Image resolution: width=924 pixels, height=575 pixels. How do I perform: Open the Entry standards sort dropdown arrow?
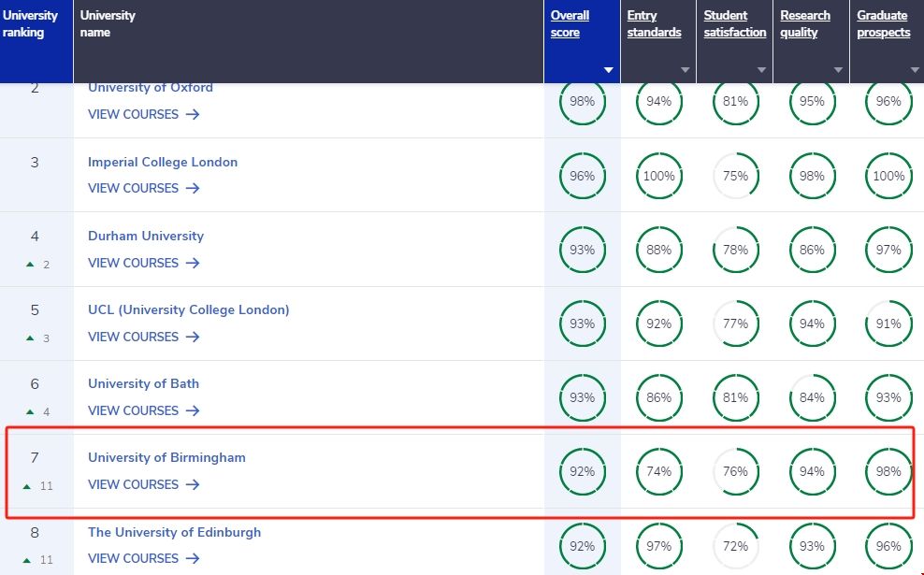[686, 70]
